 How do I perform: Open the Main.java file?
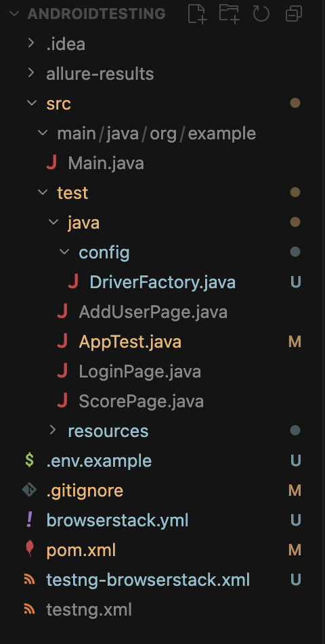coord(106,163)
